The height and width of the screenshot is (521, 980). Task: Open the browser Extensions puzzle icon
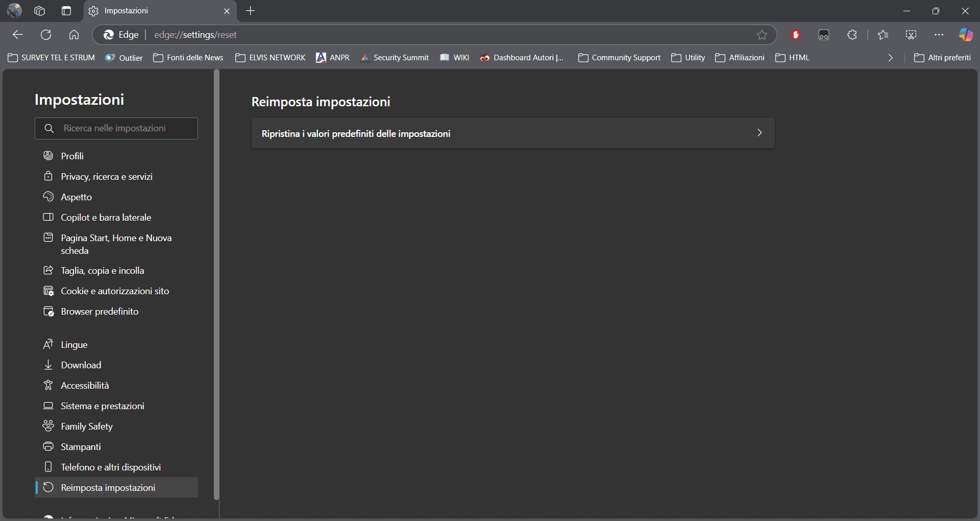click(x=852, y=35)
